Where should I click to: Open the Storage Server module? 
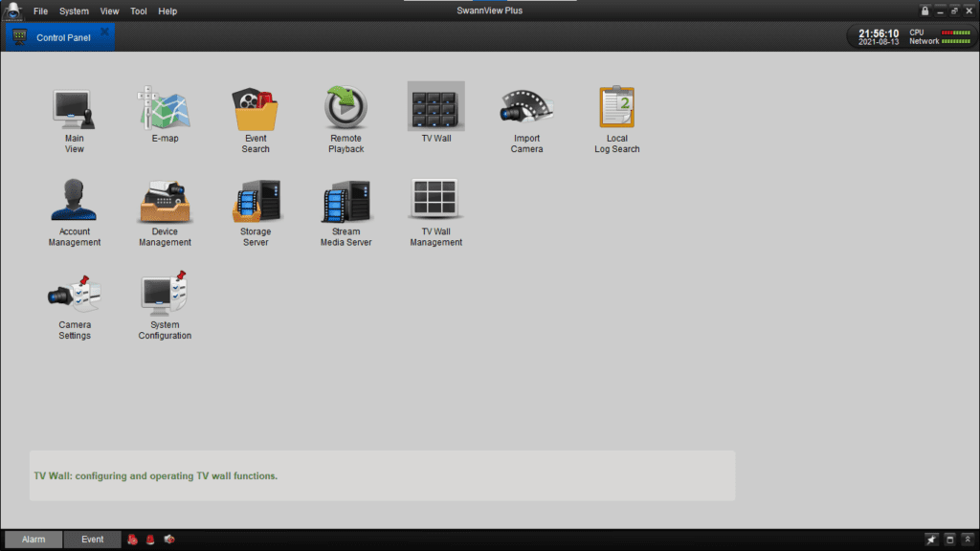tap(256, 199)
